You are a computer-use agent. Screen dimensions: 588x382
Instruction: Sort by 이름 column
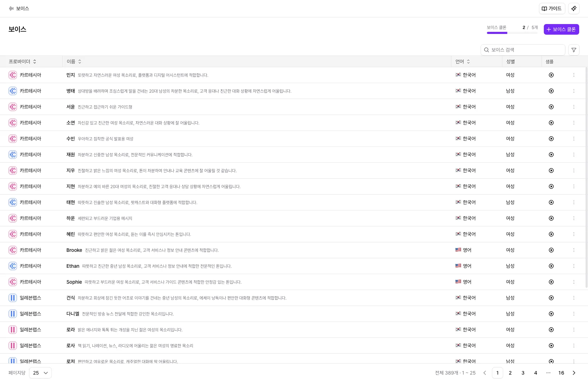pyautogui.click(x=74, y=62)
